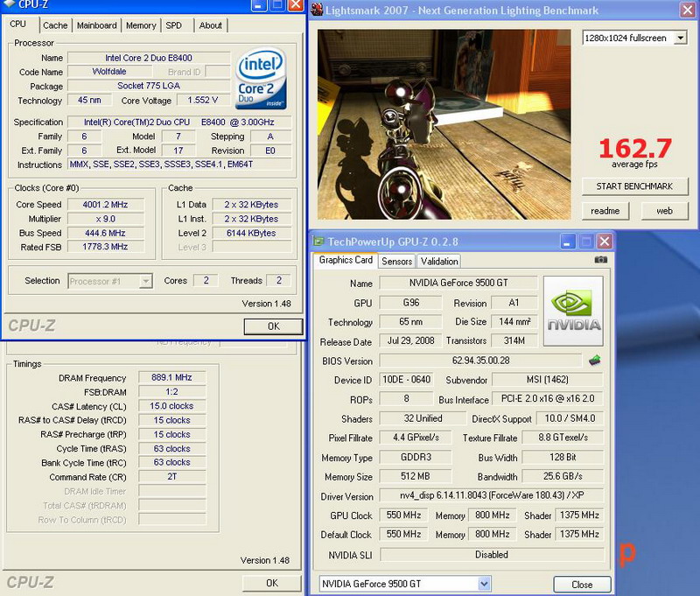Click the Code Name value Wolfdale
Screen dimensions: 700x596
[109, 72]
